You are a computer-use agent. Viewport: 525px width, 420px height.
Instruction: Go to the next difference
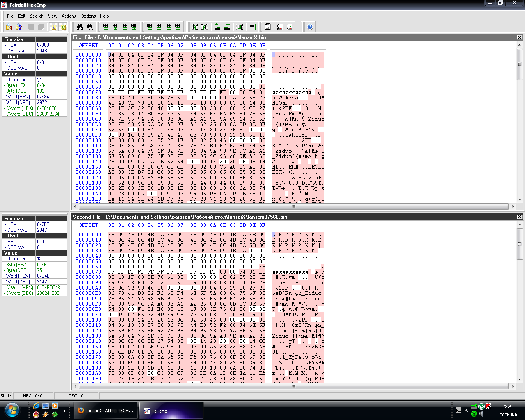pos(125,27)
